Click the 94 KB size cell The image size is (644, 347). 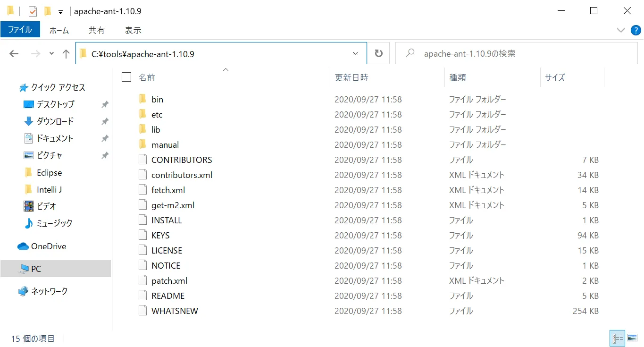click(588, 235)
